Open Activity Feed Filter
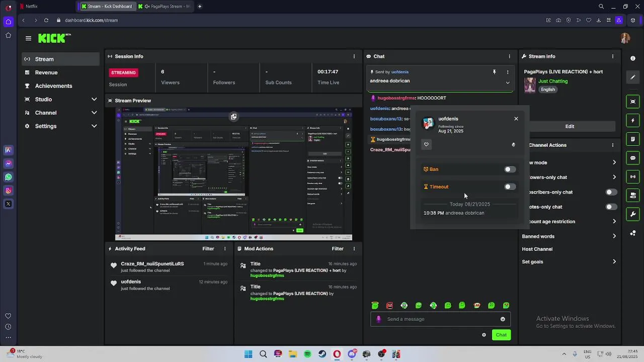644x362 pixels. [x=208, y=249]
